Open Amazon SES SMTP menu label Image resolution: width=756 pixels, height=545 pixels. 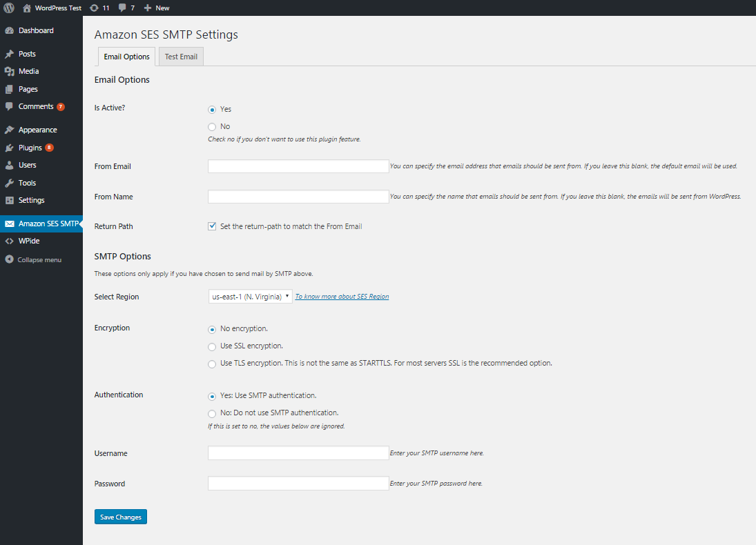point(48,224)
